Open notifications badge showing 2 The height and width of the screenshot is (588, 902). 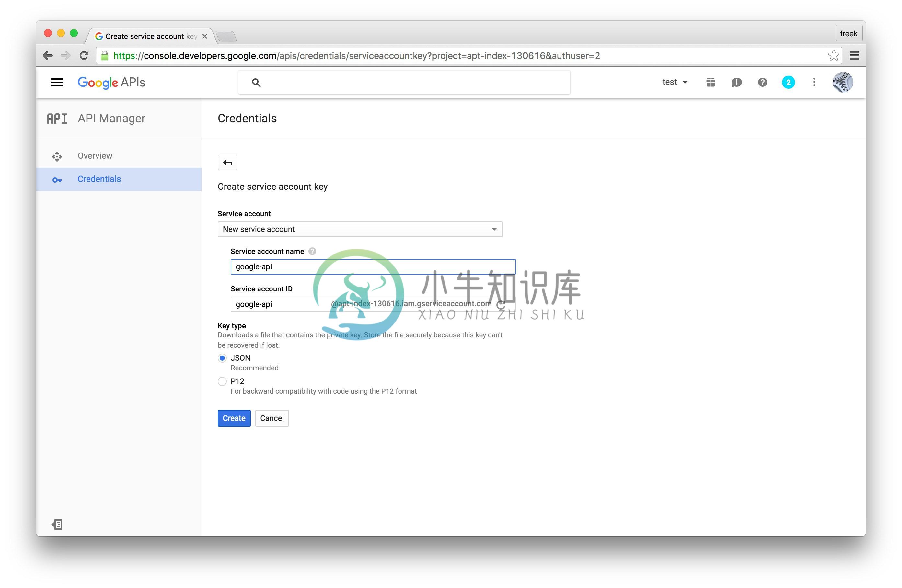[x=788, y=82]
